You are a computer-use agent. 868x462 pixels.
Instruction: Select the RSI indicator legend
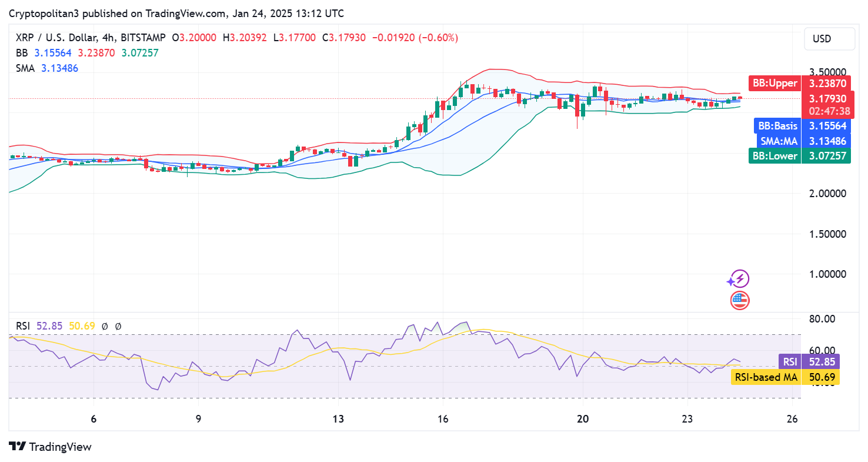pos(24,326)
